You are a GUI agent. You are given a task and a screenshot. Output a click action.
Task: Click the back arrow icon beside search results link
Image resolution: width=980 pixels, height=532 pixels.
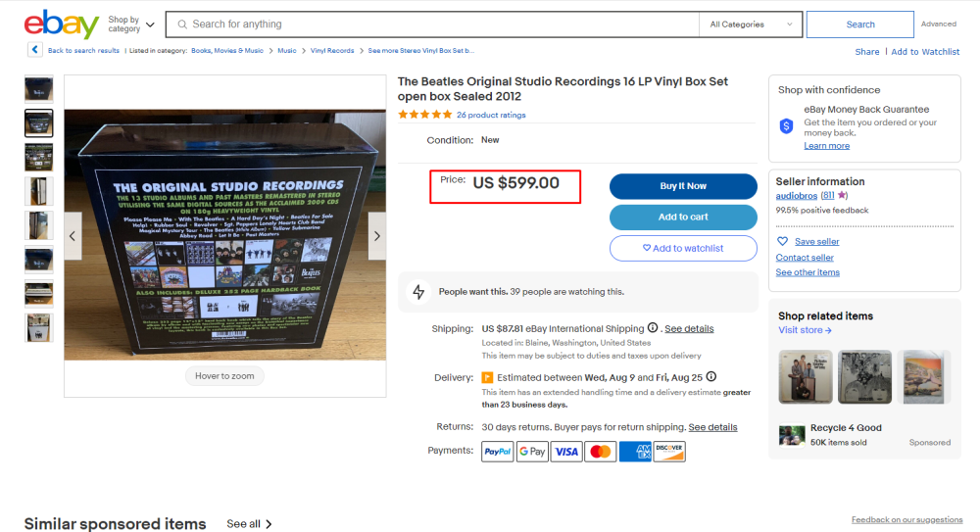coord(35,50)
